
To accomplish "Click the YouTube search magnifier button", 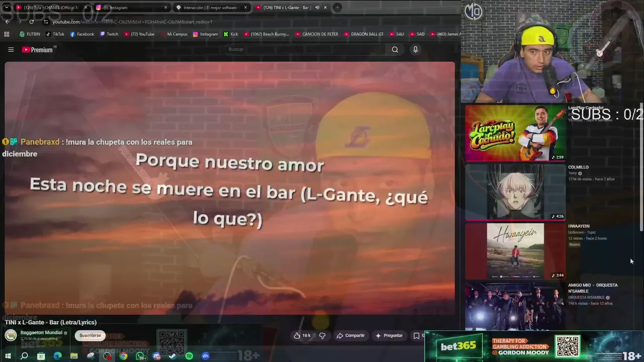I will point(395,49).
